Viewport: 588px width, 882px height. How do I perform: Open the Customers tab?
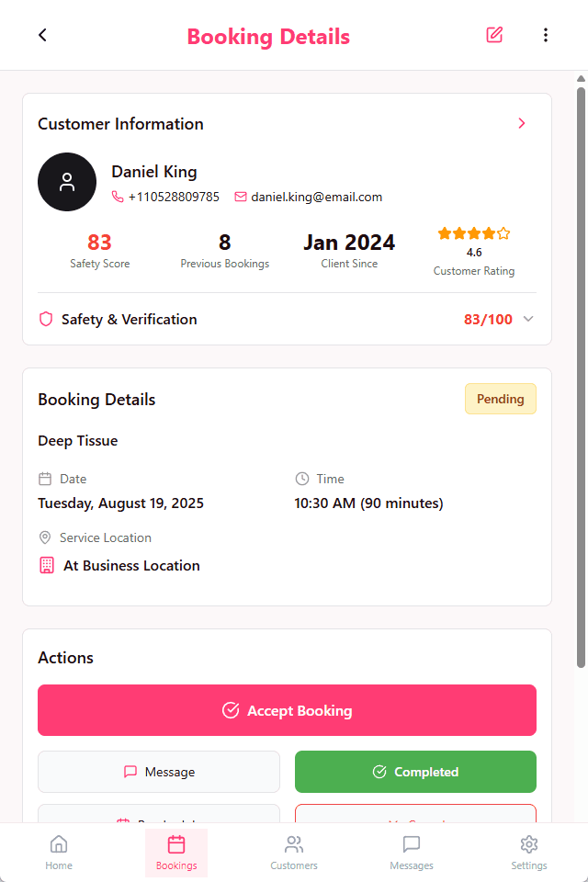[x=294, y=853]
